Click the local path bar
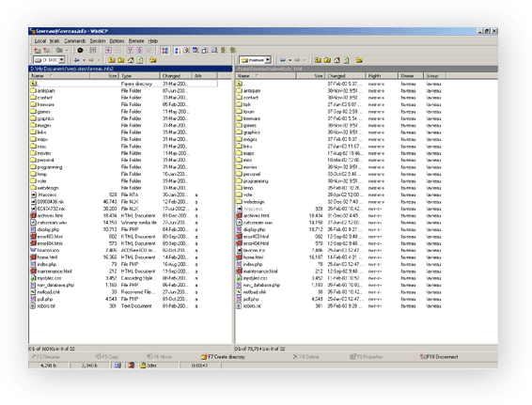Viewport: 532px width, 405px height. point(131,69)
